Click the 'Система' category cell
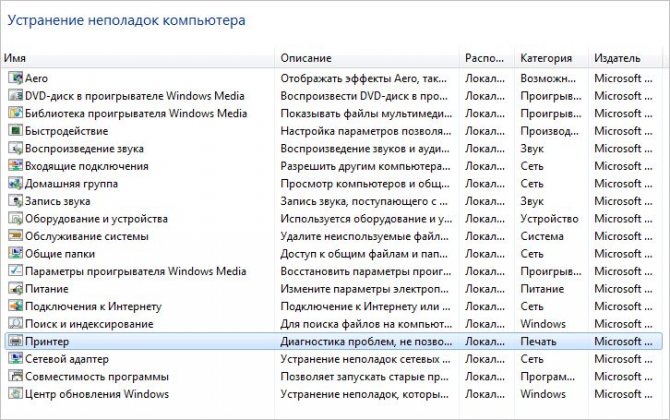The width and height of the screenshot is (670, 420). tap(542, 236)
